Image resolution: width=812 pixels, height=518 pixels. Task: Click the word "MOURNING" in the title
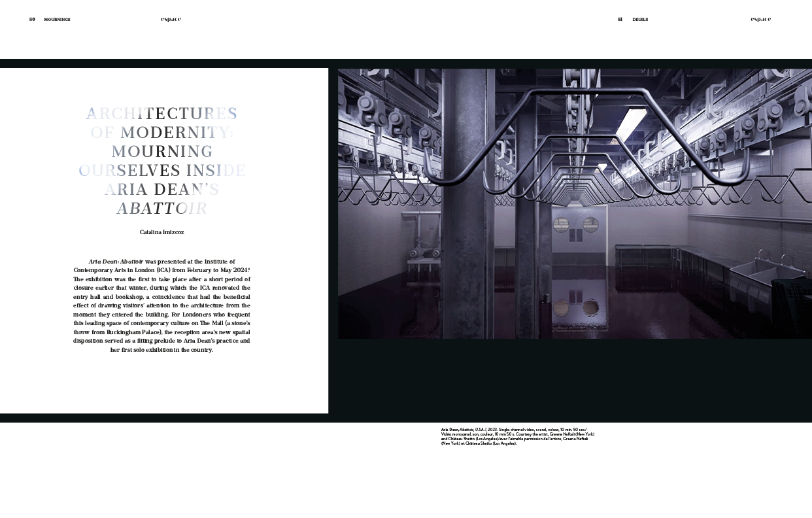tap(161, 152)
